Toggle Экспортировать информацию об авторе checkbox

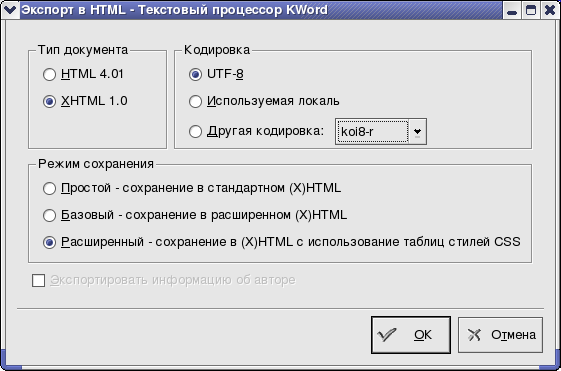tap(38, 280)
